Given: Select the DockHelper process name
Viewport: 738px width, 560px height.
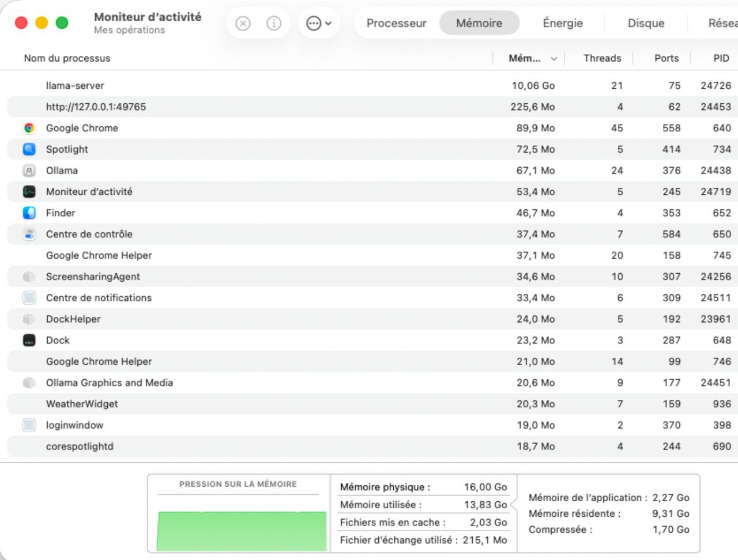Looking at the screenshot, I should pos(73,319).
